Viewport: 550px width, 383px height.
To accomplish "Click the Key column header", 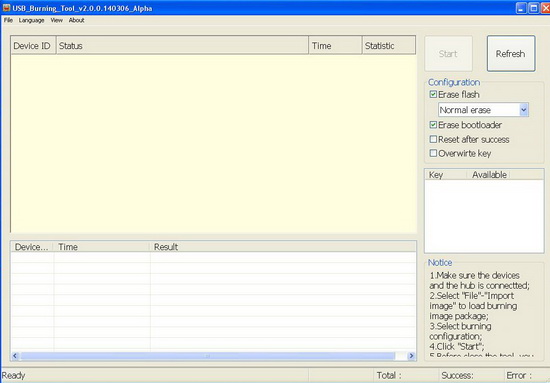I will tap(446, 175).
